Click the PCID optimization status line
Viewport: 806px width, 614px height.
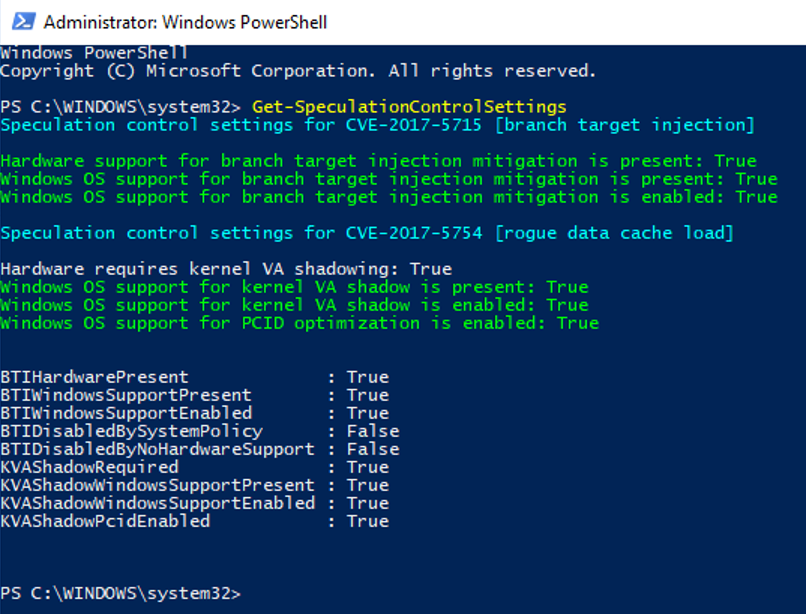[299, 323]
